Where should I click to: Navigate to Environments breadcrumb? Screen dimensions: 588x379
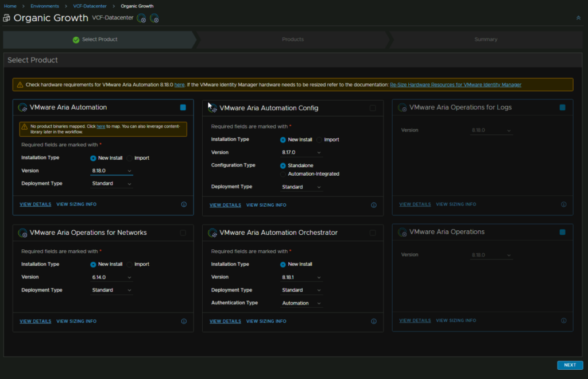coord(45,6)
